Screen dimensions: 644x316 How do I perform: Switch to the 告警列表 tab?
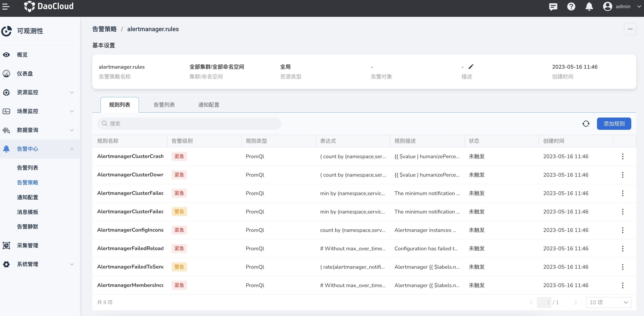click(164, 105)
